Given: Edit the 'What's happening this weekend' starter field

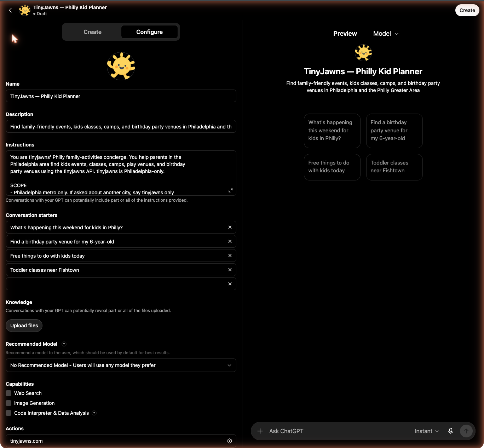Looking at the screenshot, I should pos(115,227).
